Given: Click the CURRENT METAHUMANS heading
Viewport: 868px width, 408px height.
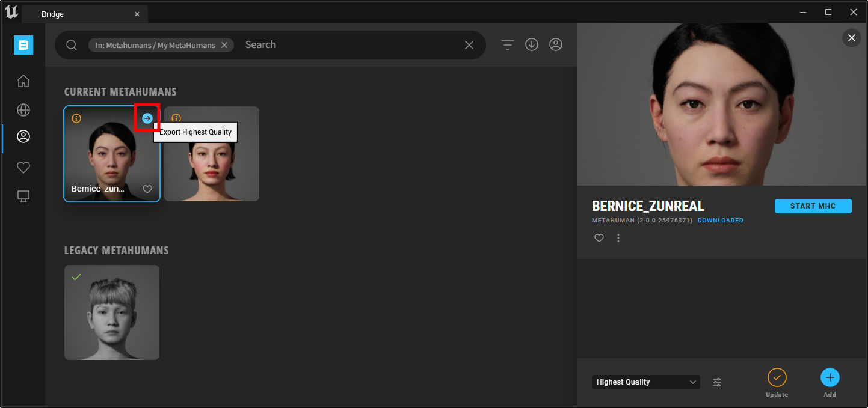Looking at the screenshot, I should tap(120, 92).
